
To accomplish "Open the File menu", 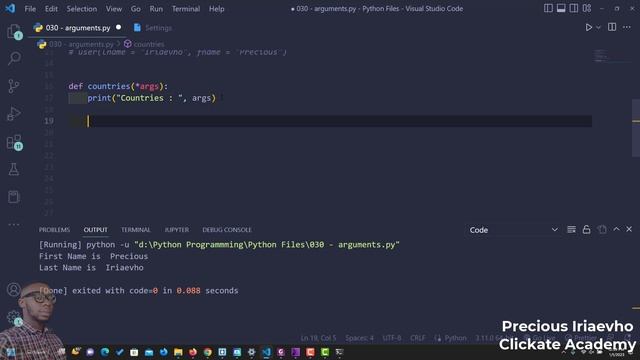I will click(x=30, y=9).
